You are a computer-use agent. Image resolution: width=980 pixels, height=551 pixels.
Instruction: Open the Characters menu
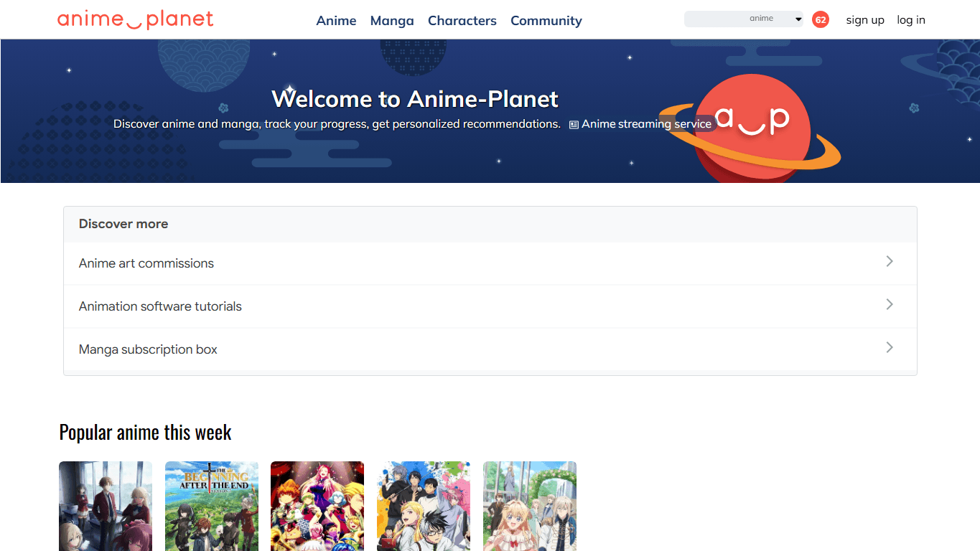coord(462,21)
